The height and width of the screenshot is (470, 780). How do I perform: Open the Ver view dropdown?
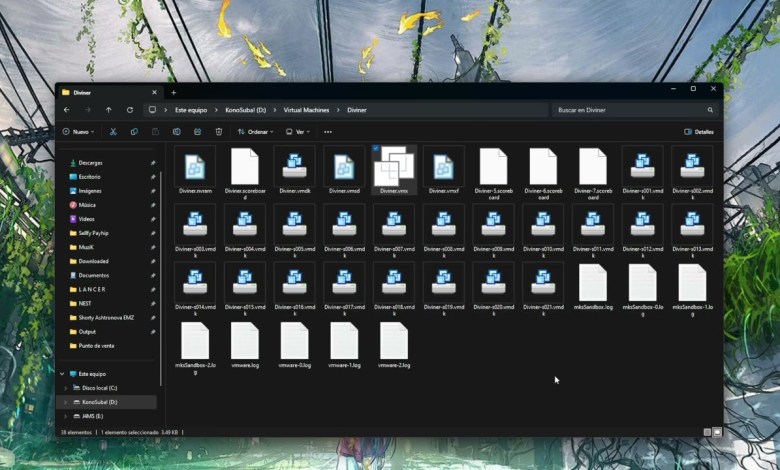(x=297, y=132)
